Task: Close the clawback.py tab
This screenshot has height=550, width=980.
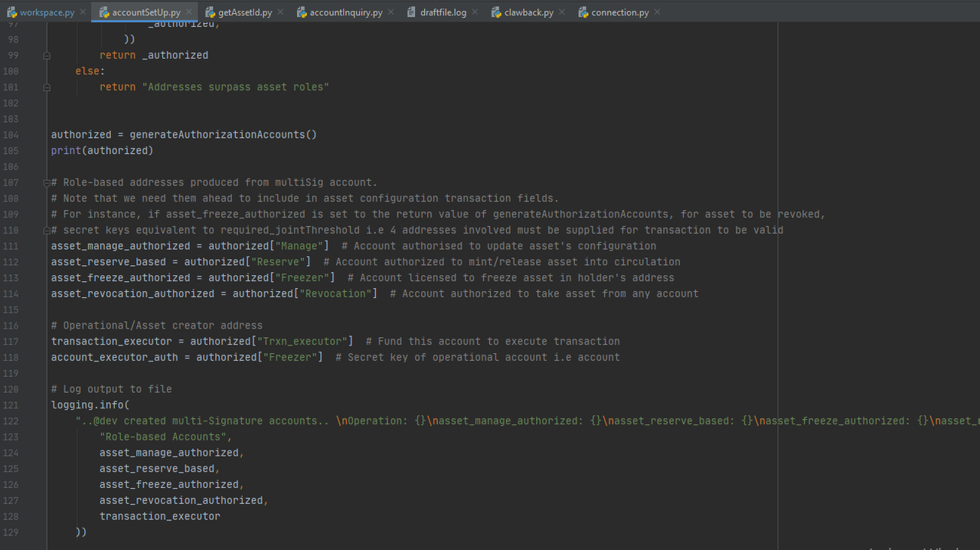Action: [562, 12]
